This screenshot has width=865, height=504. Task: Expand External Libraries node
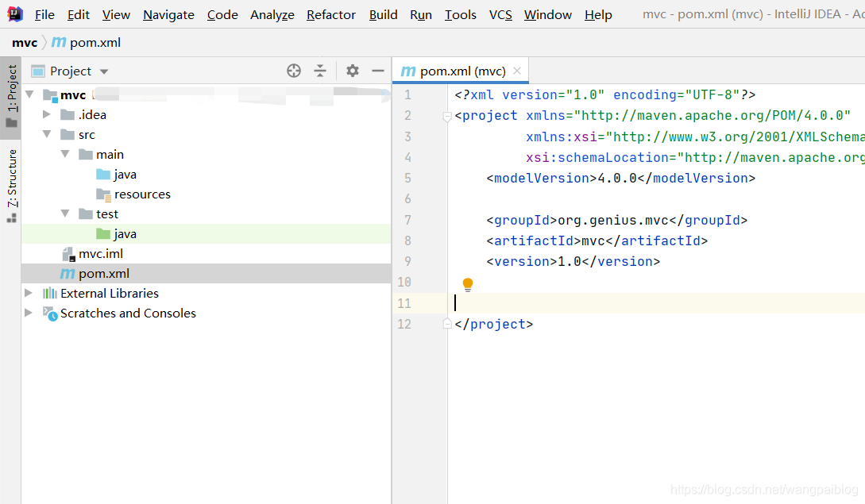(x=28, y=293)
